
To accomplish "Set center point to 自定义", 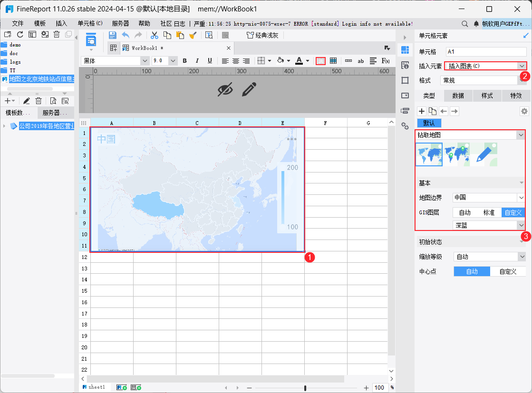I will (x=507, y=271).
